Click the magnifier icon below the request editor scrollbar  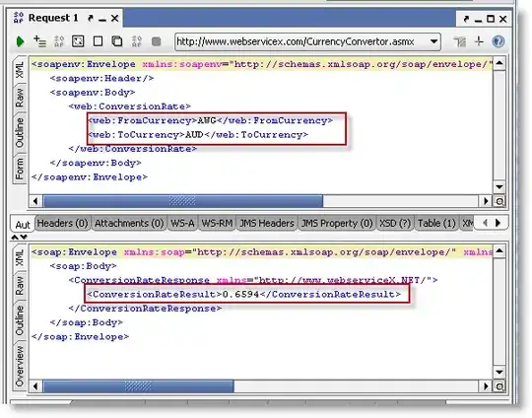pyautogui.click(x=499, y=201)
